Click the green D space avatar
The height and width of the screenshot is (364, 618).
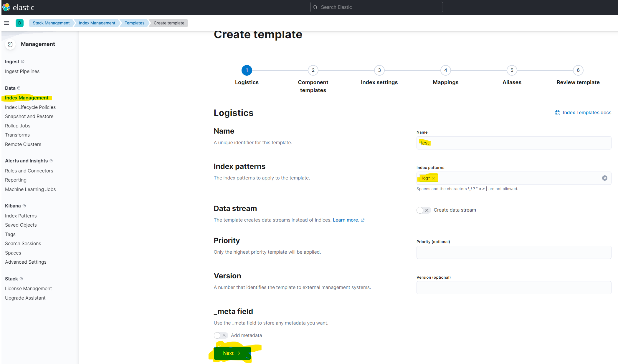point(19,23)
